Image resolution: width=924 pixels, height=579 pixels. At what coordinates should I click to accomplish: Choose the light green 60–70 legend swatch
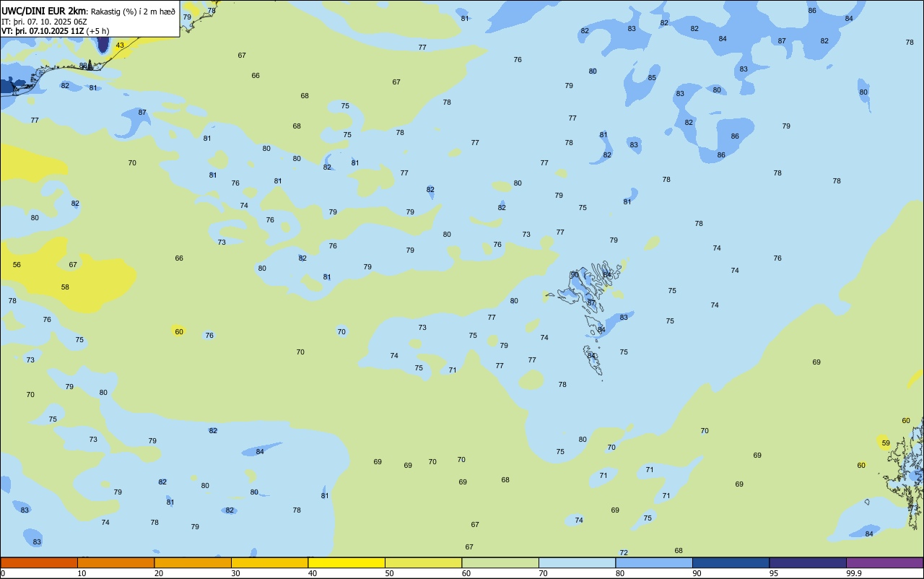coord(500,562)
